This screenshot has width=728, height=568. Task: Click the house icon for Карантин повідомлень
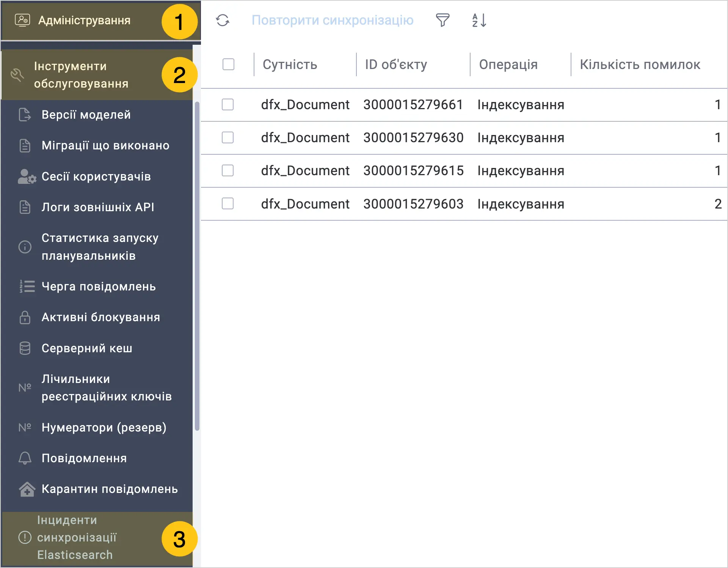tap(27, 489)
